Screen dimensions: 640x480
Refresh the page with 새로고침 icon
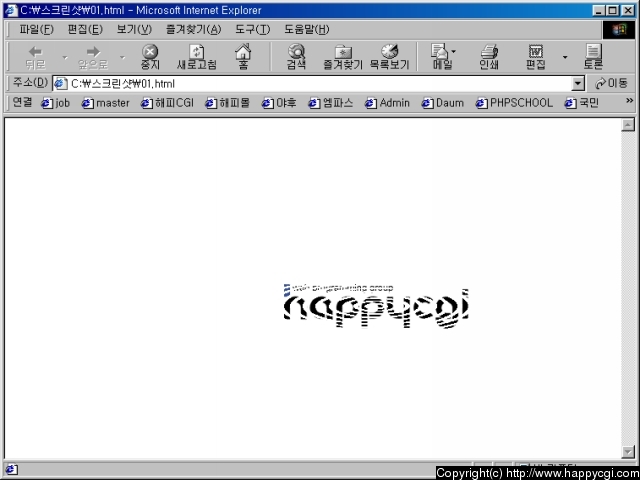coord(196,57)
